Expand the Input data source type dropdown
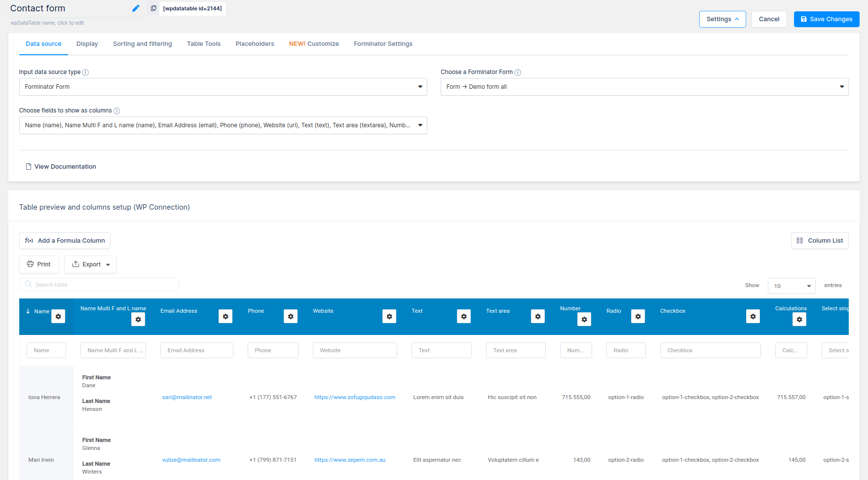 pos(223,87)
